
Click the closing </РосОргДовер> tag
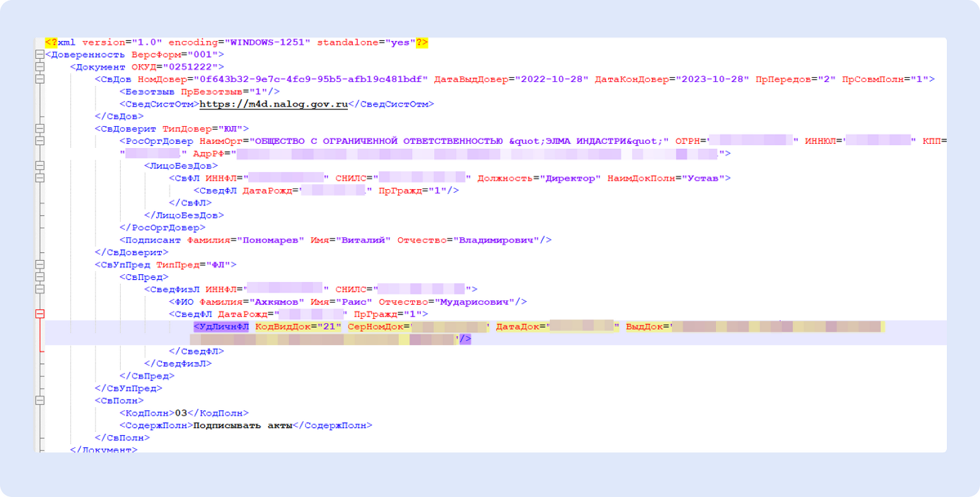[162, 228]
